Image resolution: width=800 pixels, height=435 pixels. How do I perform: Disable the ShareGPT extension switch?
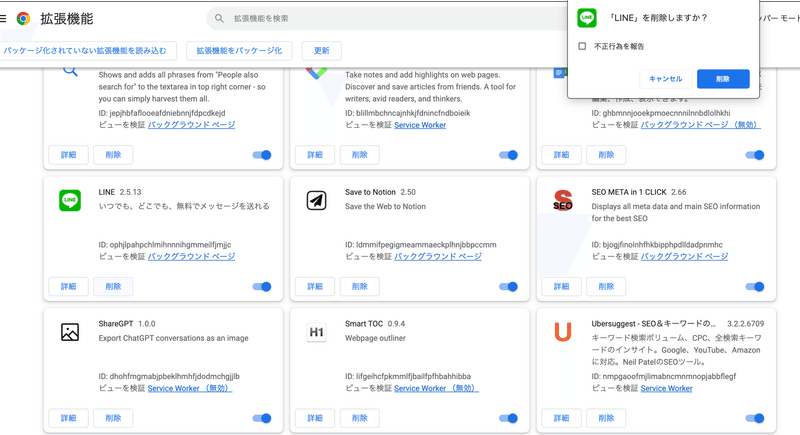[262, 418]
